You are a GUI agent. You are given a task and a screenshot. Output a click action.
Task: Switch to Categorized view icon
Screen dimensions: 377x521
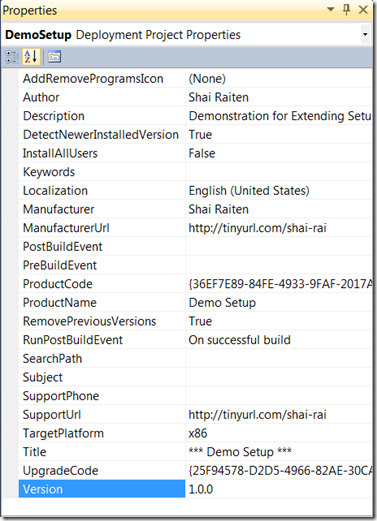coord(12,57)
